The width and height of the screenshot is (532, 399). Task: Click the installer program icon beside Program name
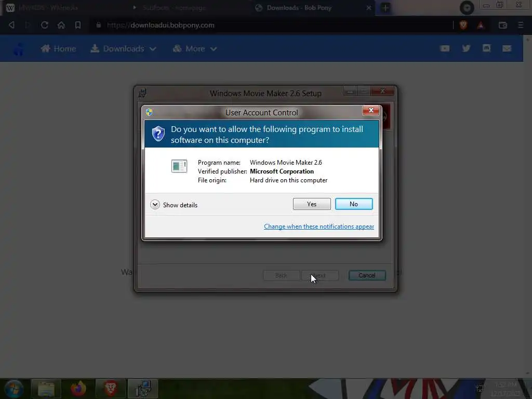[x=179, y=166]
